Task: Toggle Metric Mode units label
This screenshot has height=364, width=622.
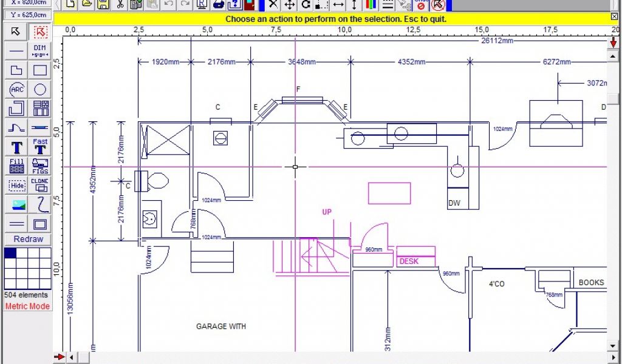Action: tap(27, 306)
